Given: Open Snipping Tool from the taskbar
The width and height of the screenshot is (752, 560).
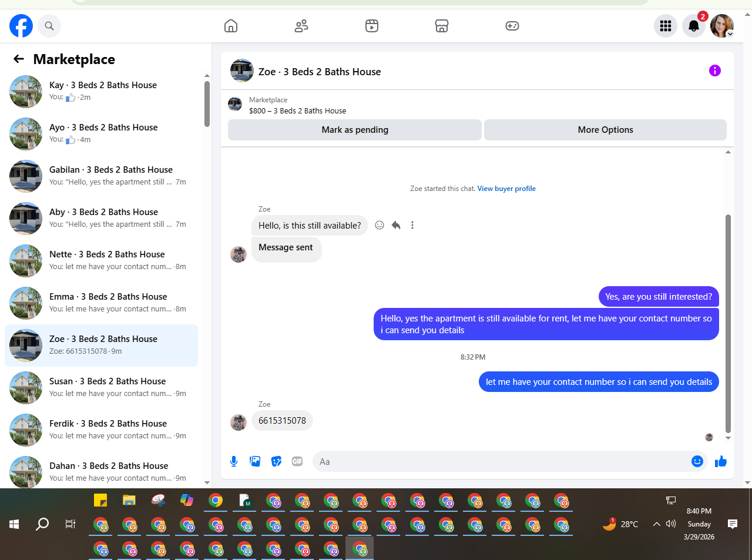Looking at the screenshot, I should 158,500.
